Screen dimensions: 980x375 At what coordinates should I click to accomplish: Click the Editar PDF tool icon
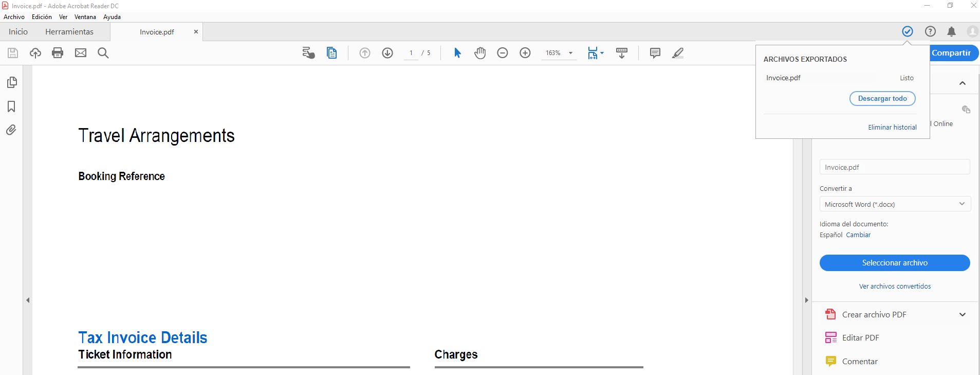(x=830, y=337)
